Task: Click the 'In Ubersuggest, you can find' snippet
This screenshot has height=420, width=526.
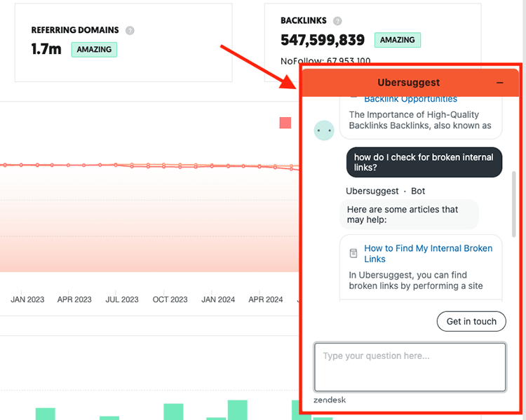Action: coord(416,280)
